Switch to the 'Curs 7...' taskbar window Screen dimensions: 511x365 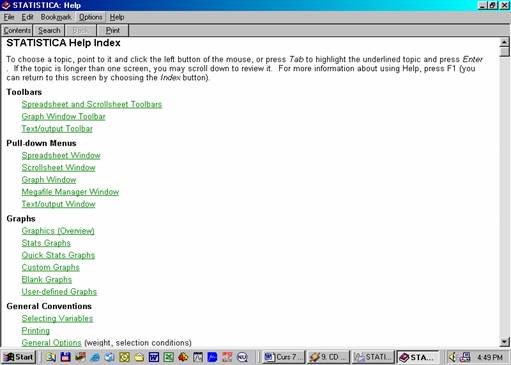284,357
